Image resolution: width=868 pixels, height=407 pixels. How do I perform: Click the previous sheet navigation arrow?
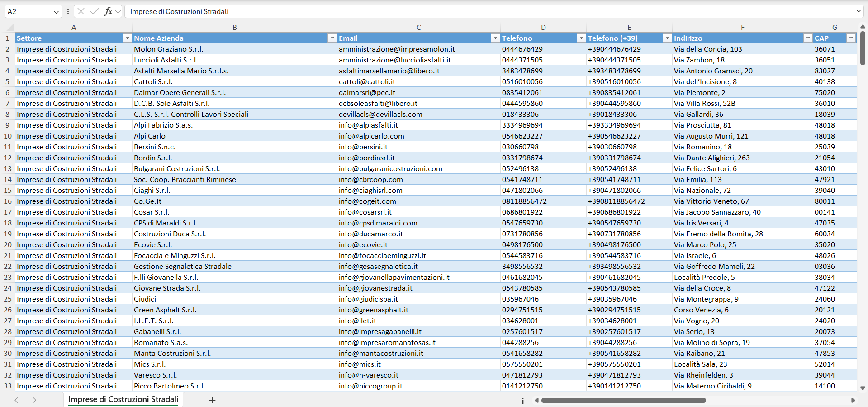pos(16,400)
